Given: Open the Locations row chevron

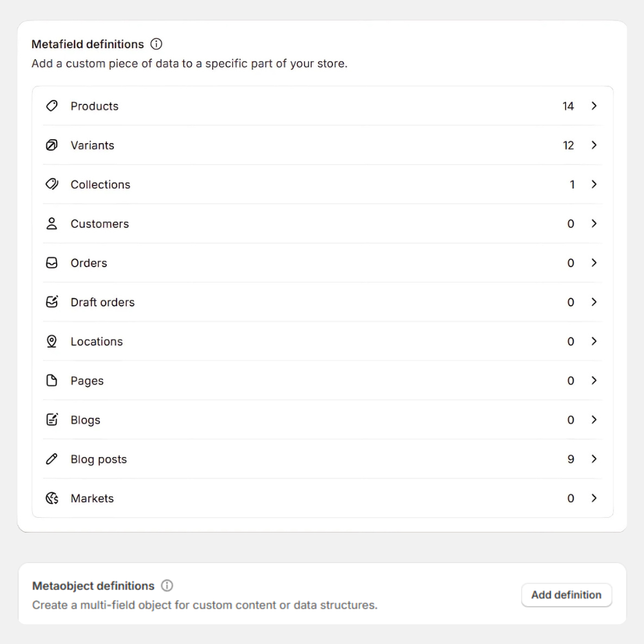Looking at the screenshot, I should click(x=594, y=341).
